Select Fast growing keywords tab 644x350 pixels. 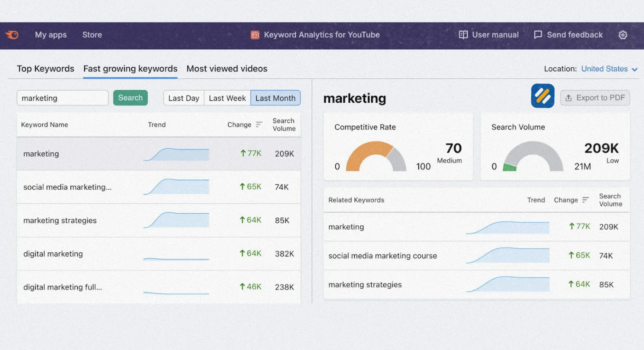point(130,69)
